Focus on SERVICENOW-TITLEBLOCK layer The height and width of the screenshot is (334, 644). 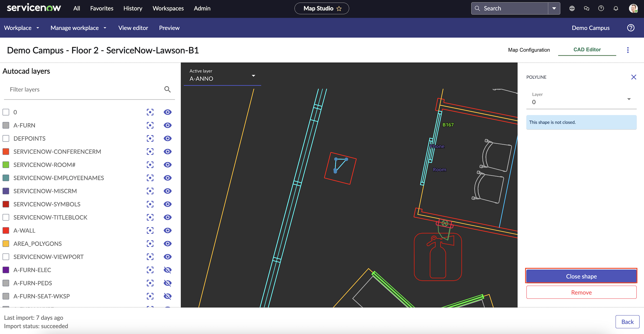(150, 217)
